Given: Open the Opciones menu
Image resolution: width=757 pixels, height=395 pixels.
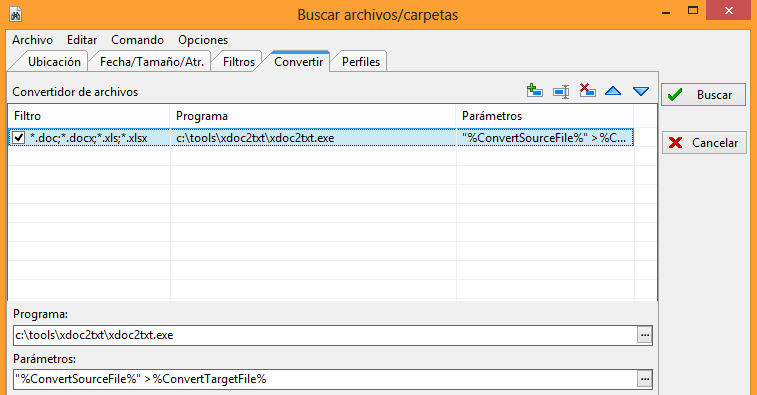Looking at the screenshot, I should (x=203, y=40).
